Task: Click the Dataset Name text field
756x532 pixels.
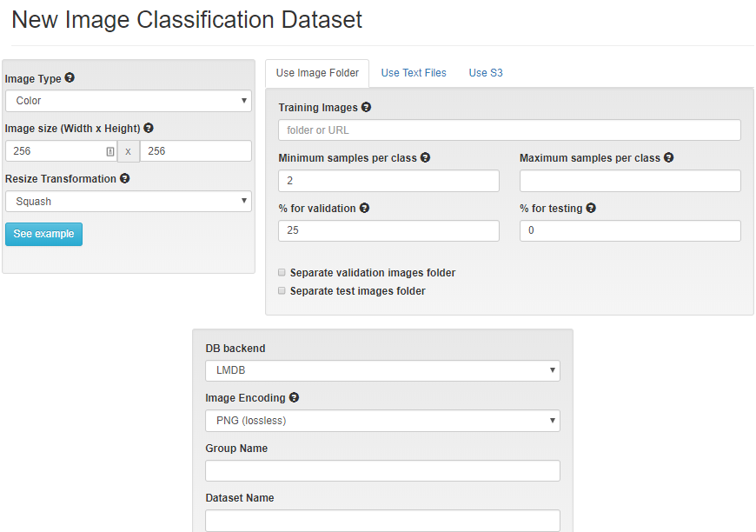Action: pos(382,521)
